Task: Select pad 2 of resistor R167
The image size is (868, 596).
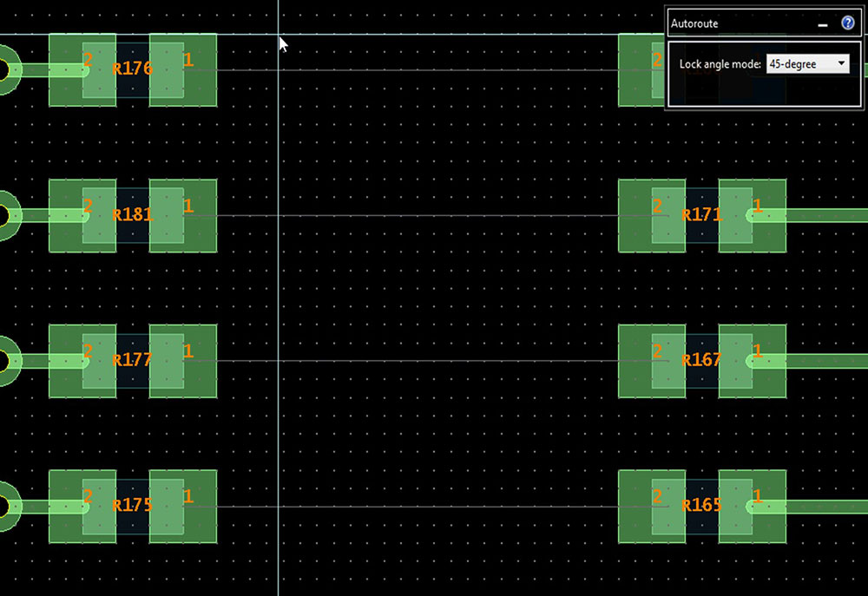Action: (x=651, y=361)
